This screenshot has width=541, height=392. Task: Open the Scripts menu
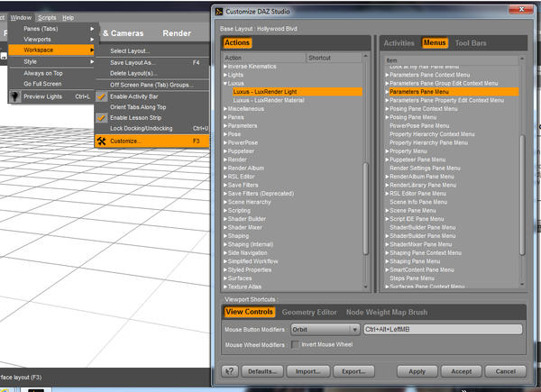point(47,18)
